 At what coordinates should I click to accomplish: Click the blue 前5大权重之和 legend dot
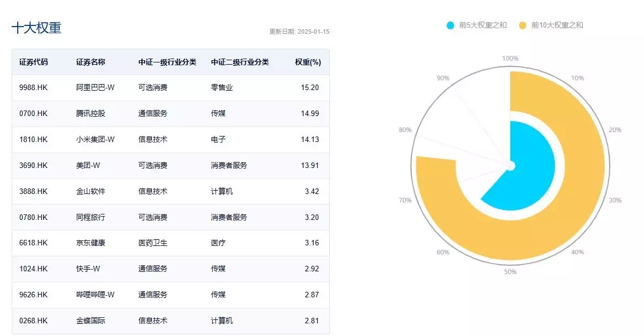click(x=451, y=25)
